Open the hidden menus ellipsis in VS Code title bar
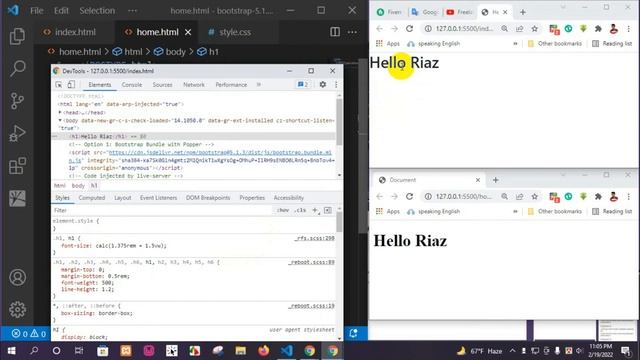Screen dimensions: 640x360 coord(133,11)
